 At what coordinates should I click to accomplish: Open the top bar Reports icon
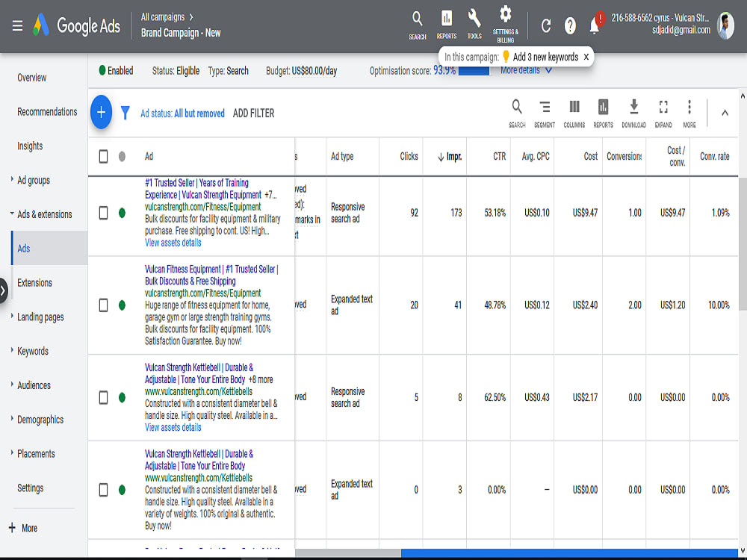point(447,25)
